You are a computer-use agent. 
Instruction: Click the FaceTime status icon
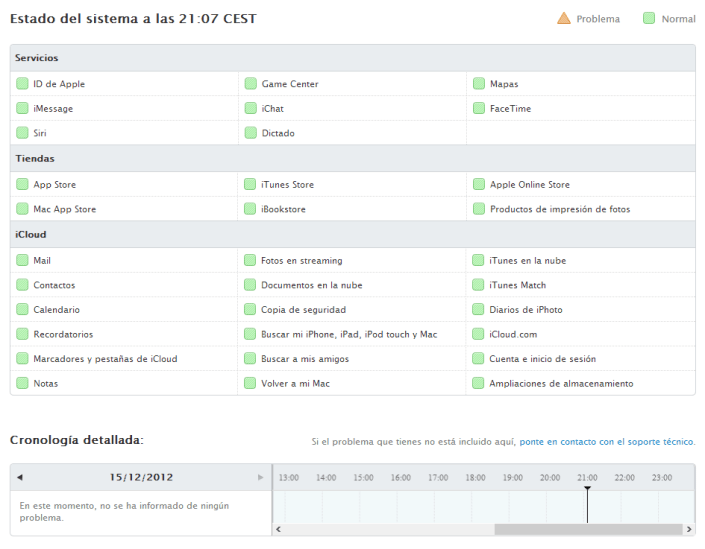tap(478, 108)
